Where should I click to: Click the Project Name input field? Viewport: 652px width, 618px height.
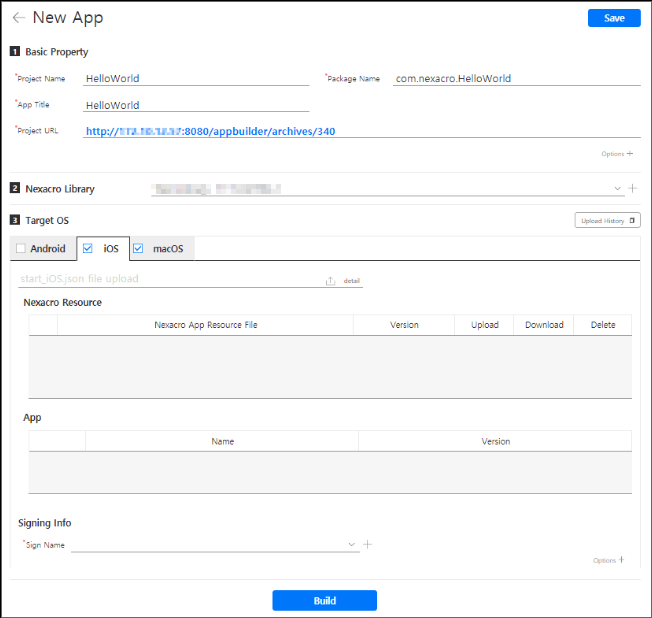click(x=196, y=78)
